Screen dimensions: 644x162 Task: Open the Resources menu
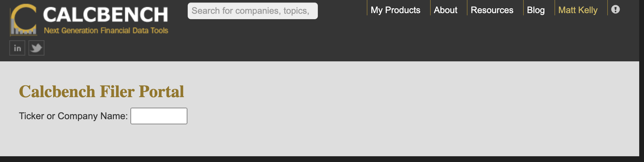coord(492,10)
